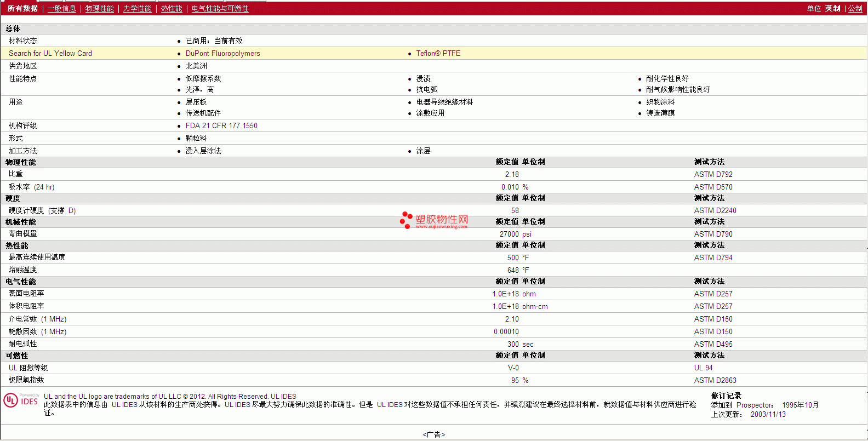The height and width of the screenshot is (441, 868).
Task: Click the 传送机配件 use entry
Action: coord(203,113)
